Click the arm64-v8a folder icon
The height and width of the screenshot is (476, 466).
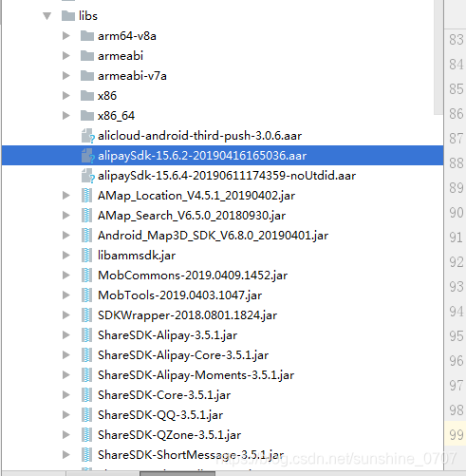click(x=87, y=36)
